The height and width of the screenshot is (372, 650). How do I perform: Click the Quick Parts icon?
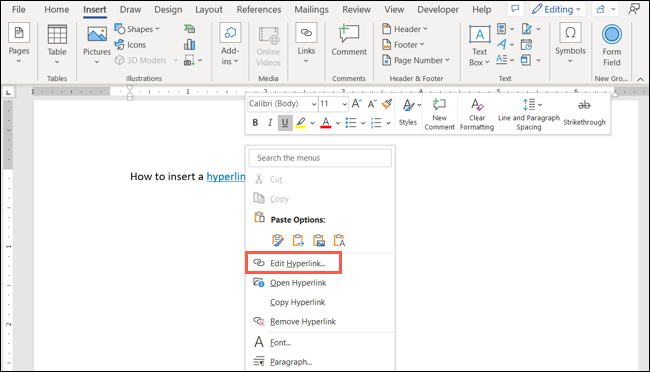502,29
